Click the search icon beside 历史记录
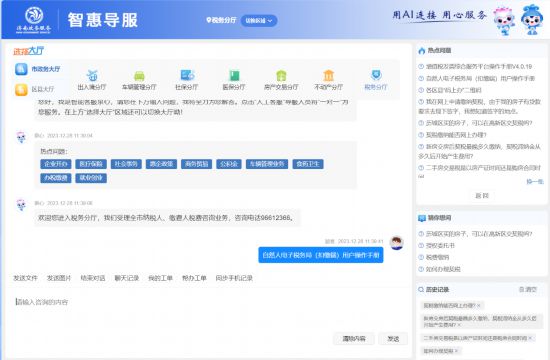 coord(421,289)
